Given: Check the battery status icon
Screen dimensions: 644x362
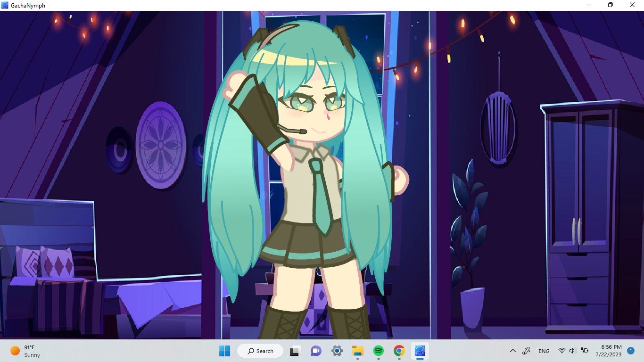Looking at the screenshot, I should point(585,351).
